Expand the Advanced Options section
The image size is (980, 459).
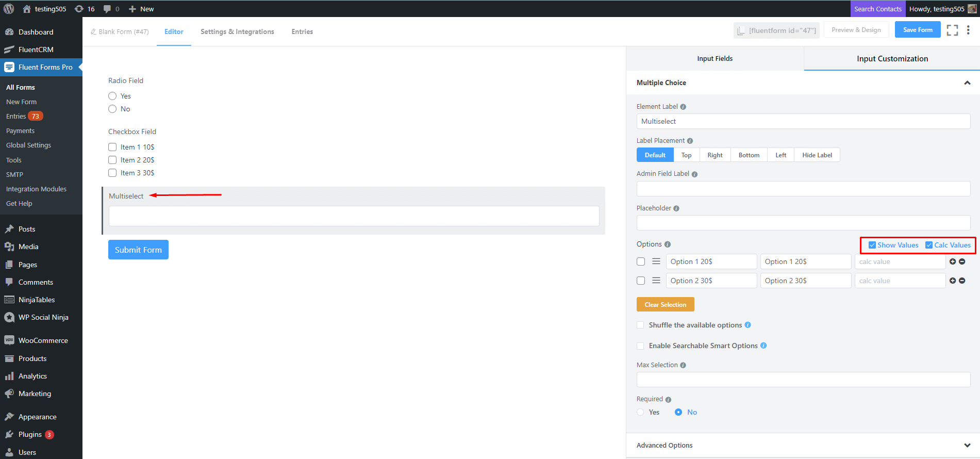click(967, 445)
